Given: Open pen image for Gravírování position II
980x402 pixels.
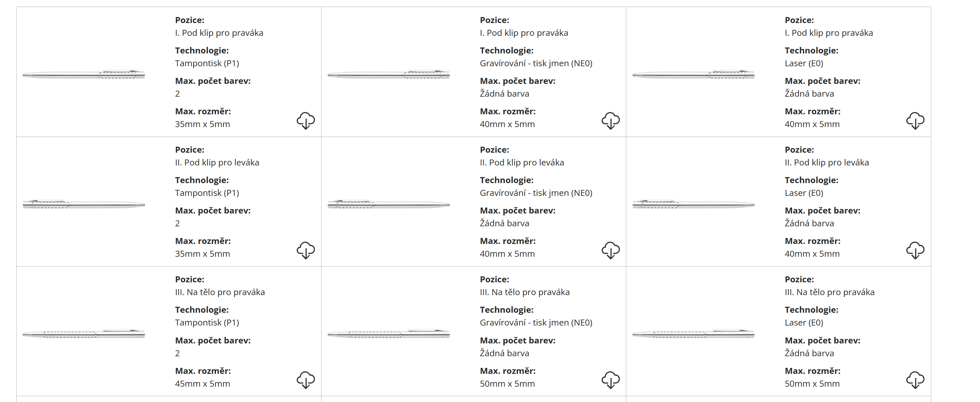Looking at the screenshot, I should tap(388, 204).
